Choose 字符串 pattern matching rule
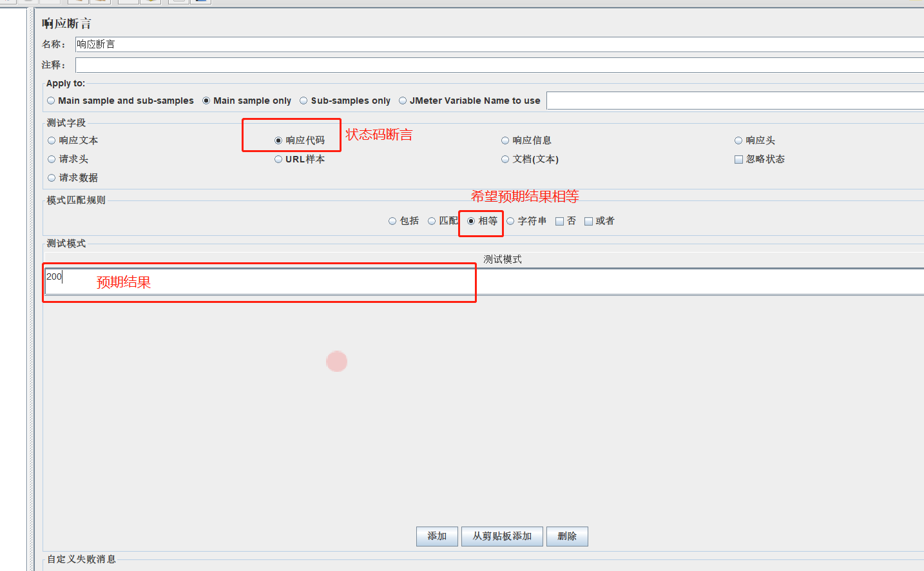 526,221
